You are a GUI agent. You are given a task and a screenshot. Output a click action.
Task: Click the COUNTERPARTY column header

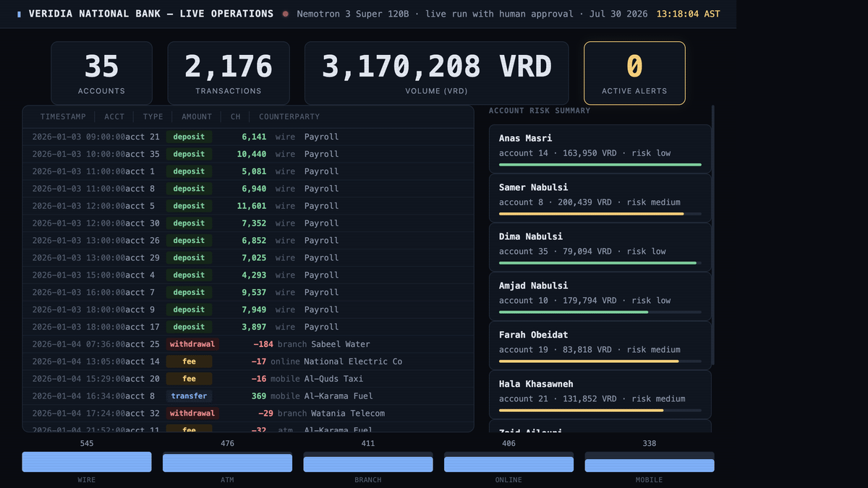(289, 116)
